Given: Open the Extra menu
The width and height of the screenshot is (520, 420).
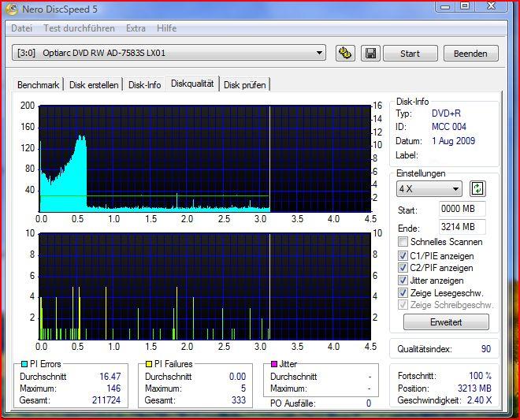Looking at the screenshot, I should [x=136, y=28].
